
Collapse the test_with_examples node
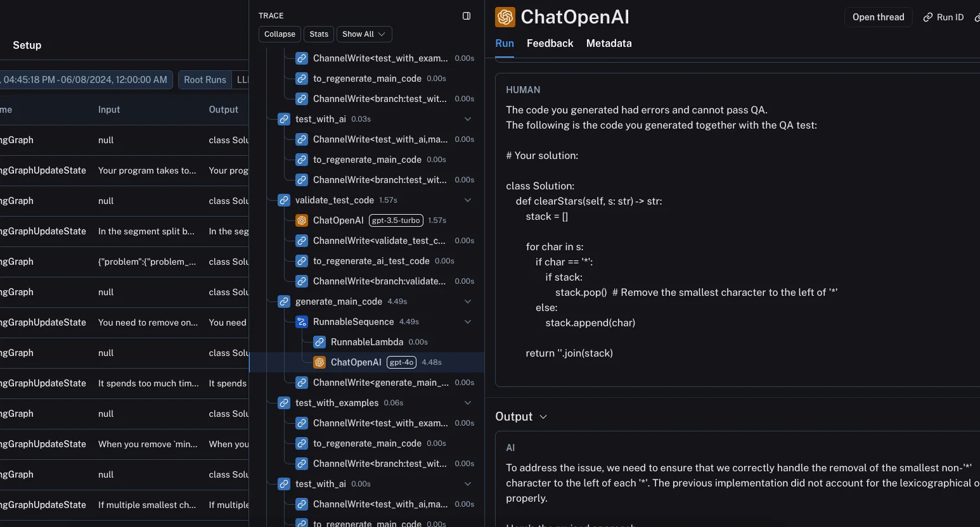[x=468, y=403]
